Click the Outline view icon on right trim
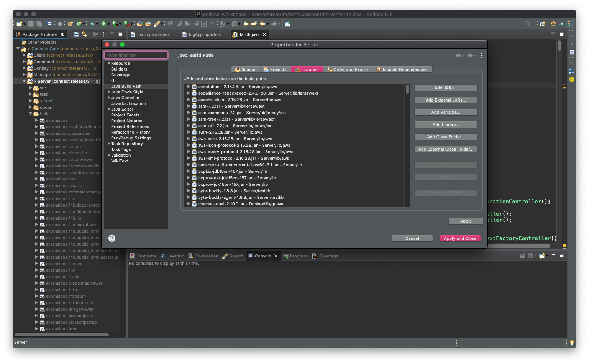Image resolution: width=589 pixels, height=364 pixels. click(572, 71)
